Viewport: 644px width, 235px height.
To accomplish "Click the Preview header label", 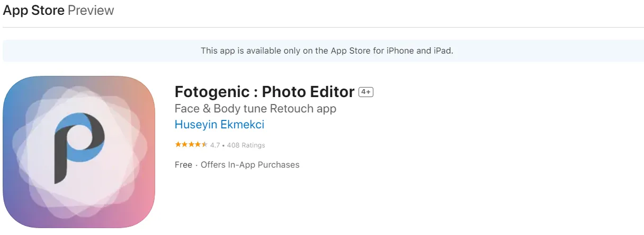I will tap(91, 10).
